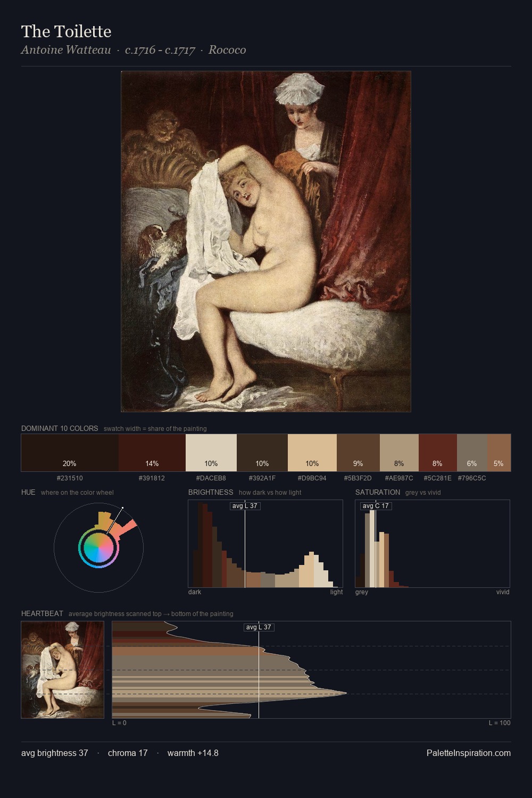
Task: Open the main painting image
Action: pos(266,242)
